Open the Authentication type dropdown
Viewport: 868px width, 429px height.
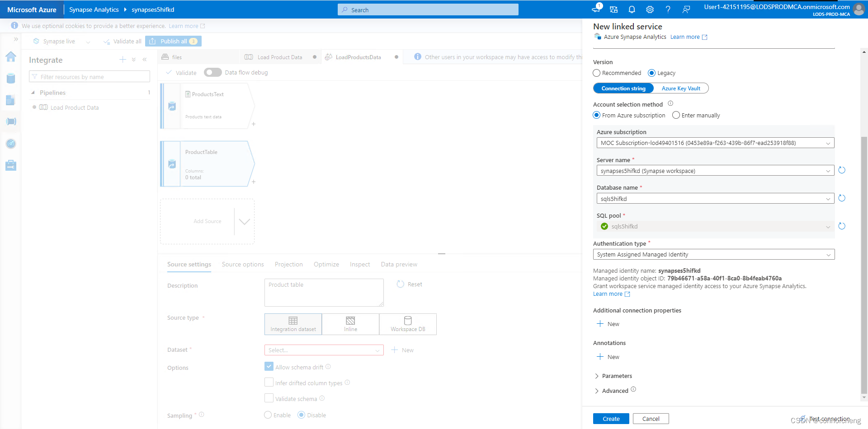coord(714,254)
